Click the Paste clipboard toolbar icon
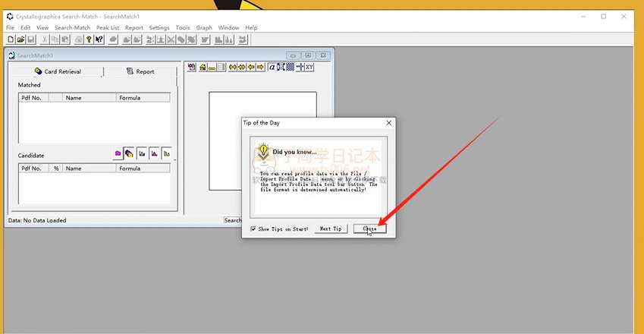Image resolution: width=644 pixels, height=334 pixels. coord(65,39)
